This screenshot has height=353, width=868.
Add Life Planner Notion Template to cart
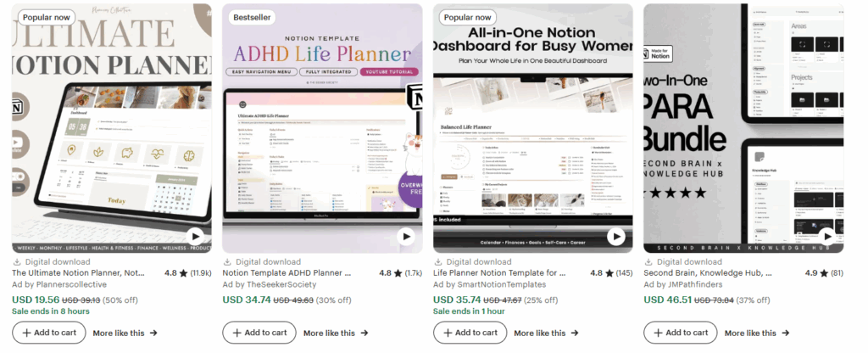click(x=470, y=333)
